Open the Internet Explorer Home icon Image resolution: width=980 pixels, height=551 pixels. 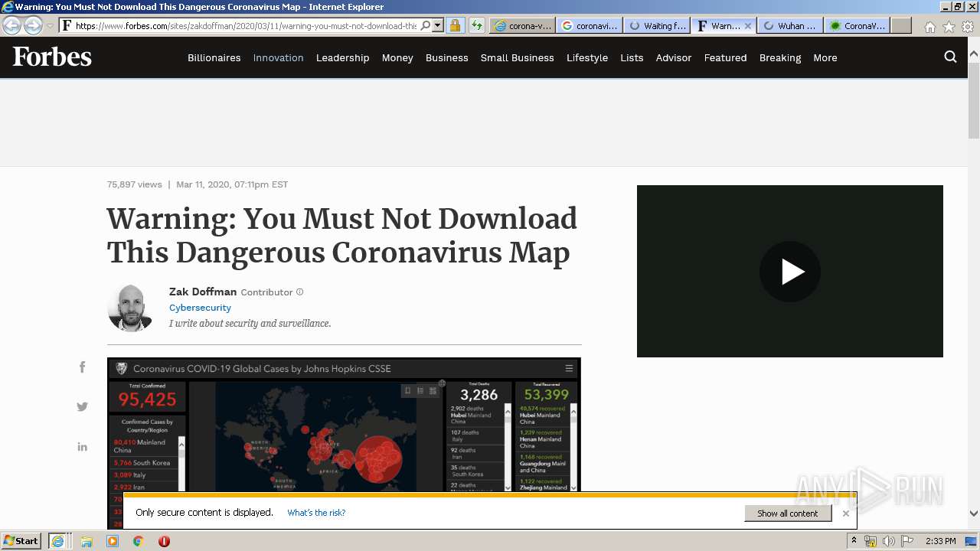(929, 26)
